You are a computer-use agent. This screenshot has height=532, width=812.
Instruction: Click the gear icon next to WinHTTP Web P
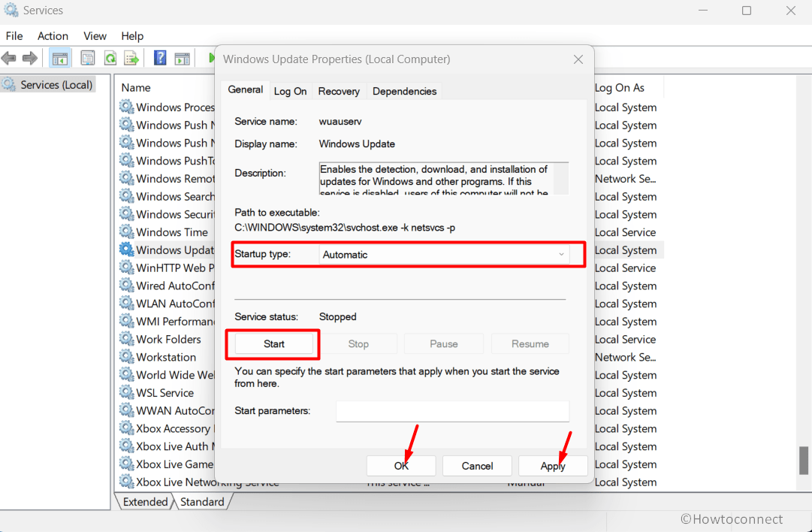point(126,267)
